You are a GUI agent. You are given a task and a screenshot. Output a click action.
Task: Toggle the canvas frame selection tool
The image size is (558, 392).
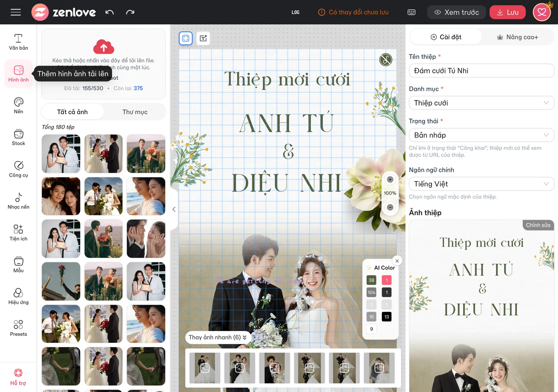(x=186, y=38)
